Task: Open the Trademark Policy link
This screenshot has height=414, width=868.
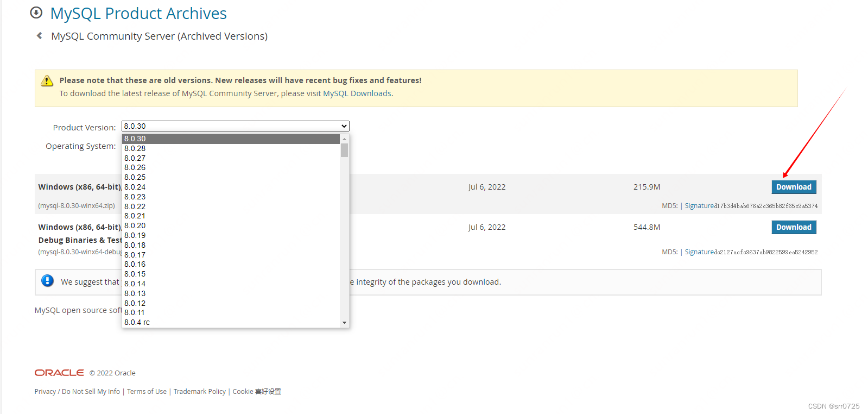Action: tap(199, 392)
